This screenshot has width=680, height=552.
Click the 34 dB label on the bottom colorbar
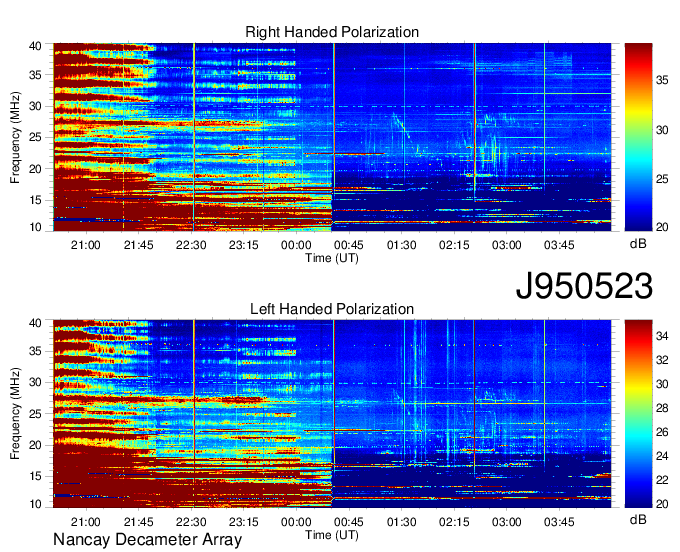(662, 336)
